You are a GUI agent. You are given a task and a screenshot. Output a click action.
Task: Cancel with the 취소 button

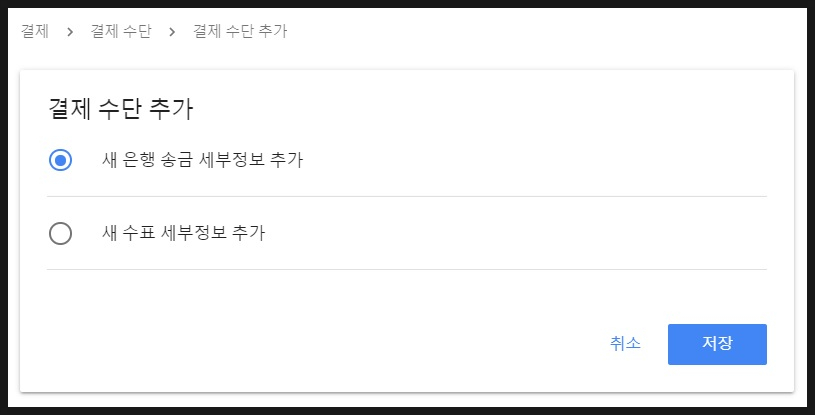coord(625,344)
